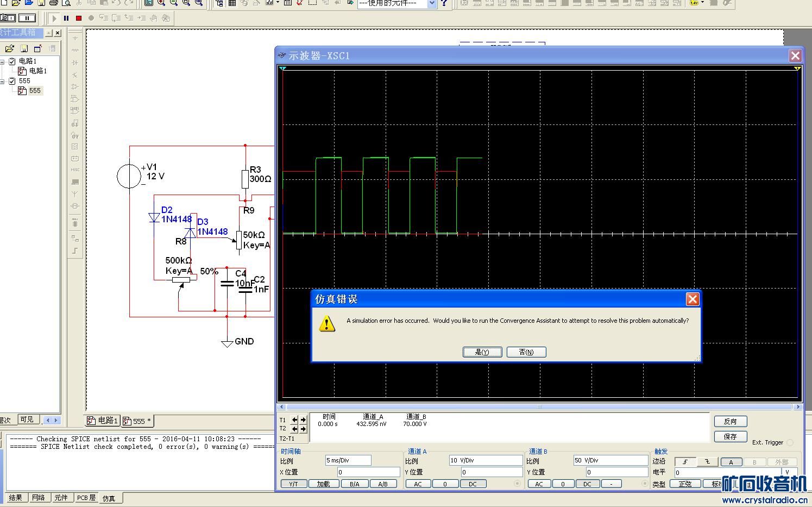The image size is (812, 507).
Task: Click the 反向 reverse button
Action: (x=731, y=421)
